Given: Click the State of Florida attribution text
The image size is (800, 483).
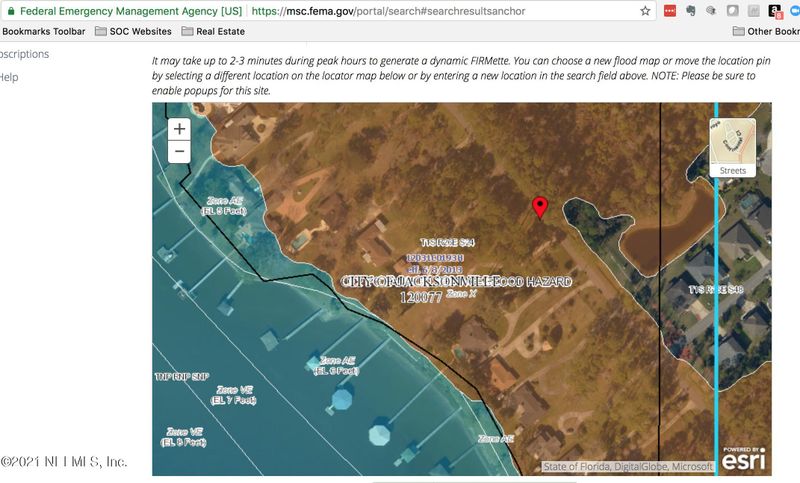Looking at the screenshot, I should [628, 466].
